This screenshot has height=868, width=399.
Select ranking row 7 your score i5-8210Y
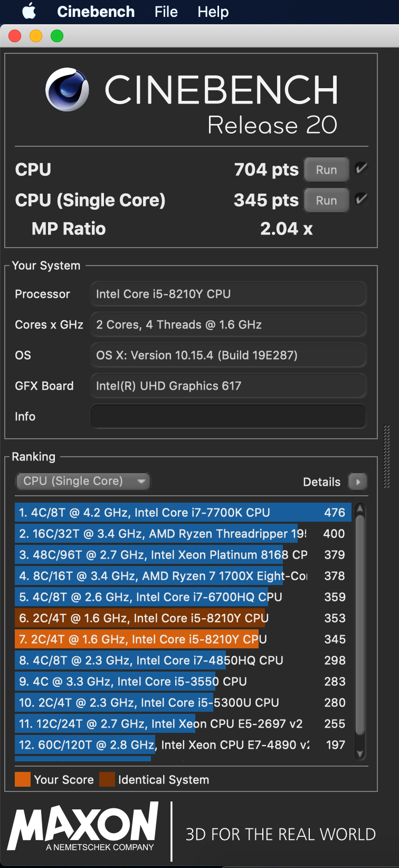coord(183,639)
